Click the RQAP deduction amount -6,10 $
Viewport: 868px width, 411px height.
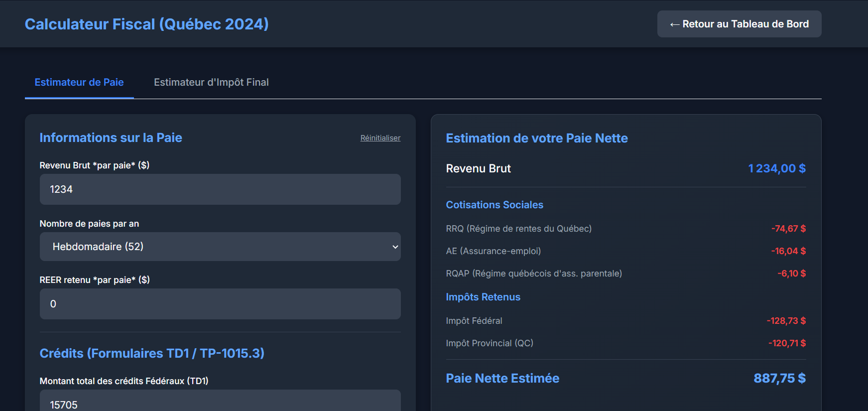(791, 274)
